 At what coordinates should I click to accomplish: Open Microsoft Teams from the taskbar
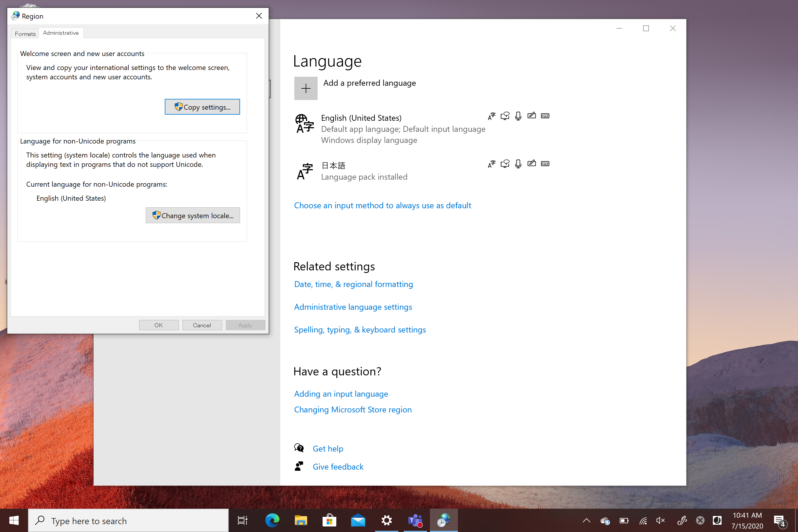pos(415,520)
